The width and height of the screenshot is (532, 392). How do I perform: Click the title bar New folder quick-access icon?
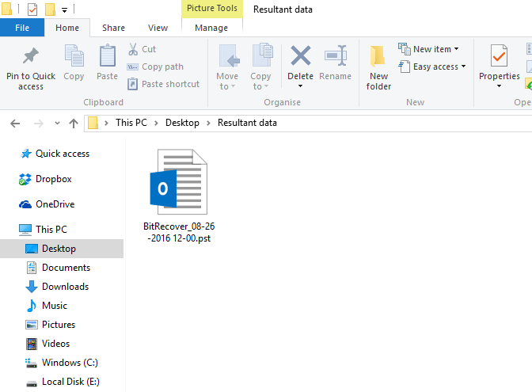pos(50,10)
